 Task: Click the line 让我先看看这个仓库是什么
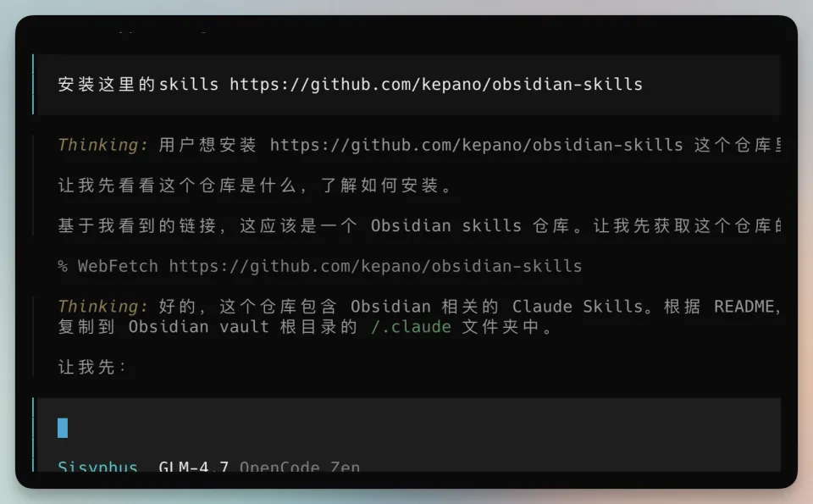[x=255, y=186]
